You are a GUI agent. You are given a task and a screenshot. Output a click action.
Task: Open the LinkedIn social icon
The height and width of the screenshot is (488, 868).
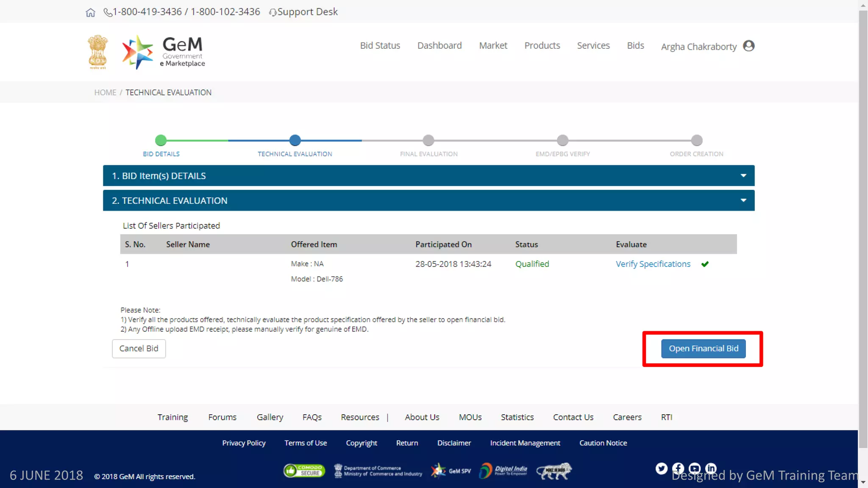point(711,468)
